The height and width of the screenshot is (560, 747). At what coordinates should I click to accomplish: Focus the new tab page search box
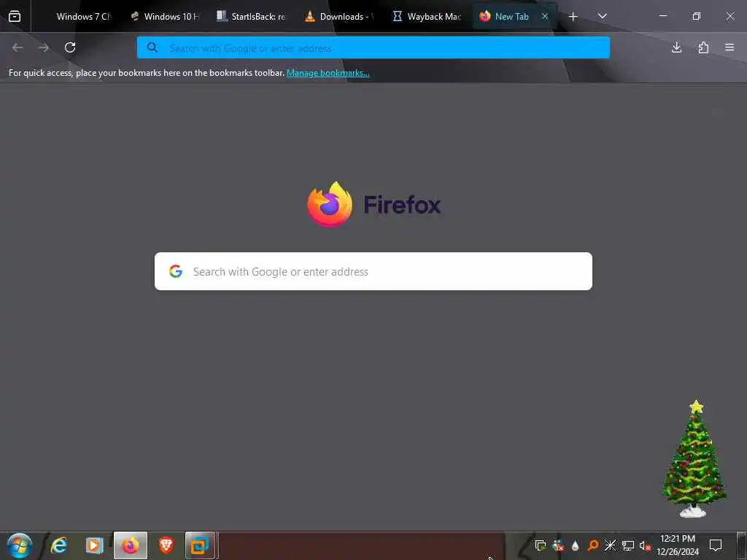pos(373,271)
